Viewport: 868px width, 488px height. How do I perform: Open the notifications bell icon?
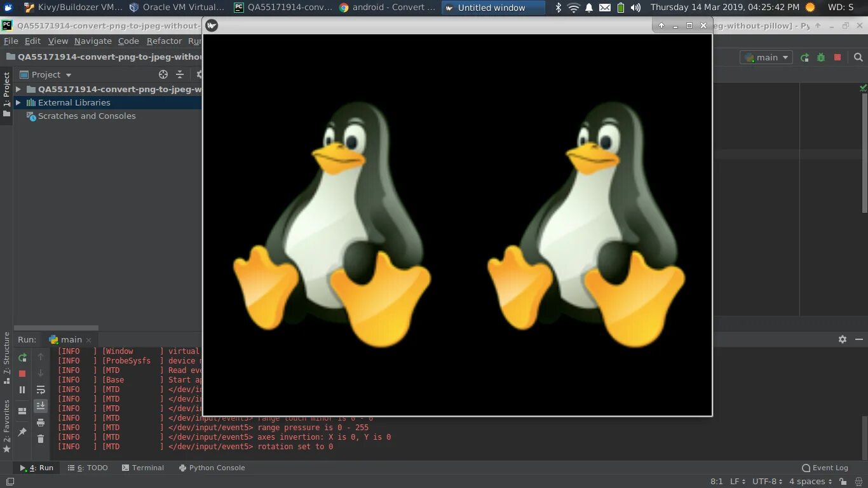(x=589, y=8)
